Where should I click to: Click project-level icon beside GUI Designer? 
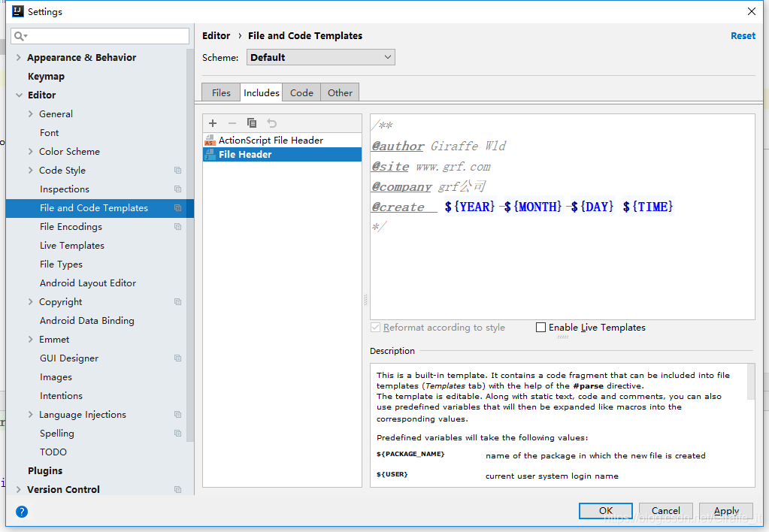click(177, 358)
